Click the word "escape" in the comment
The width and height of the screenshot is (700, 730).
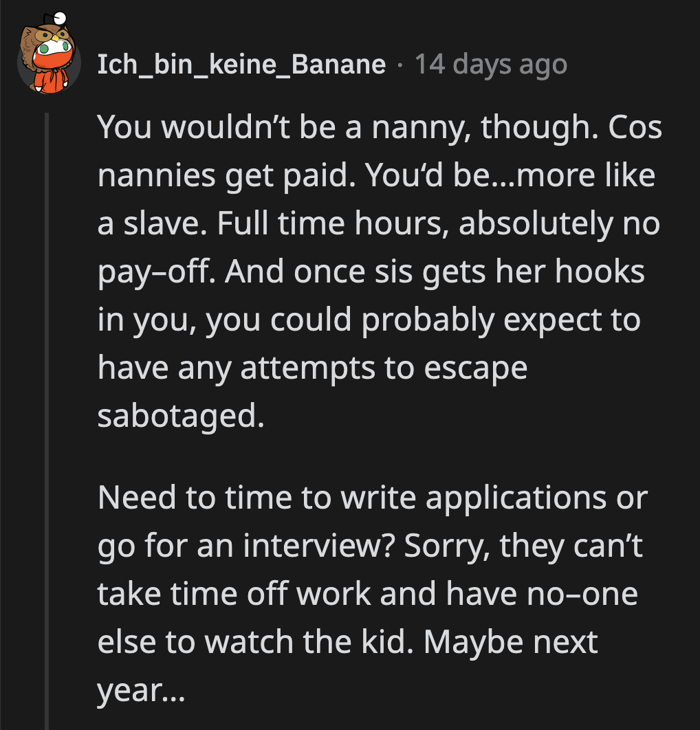pos(475,369)
